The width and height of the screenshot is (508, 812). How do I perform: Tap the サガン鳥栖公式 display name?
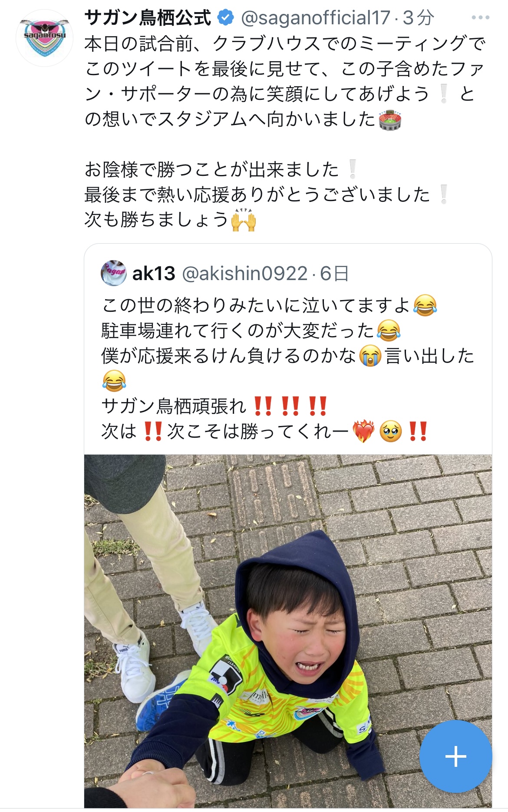(148, 18)
